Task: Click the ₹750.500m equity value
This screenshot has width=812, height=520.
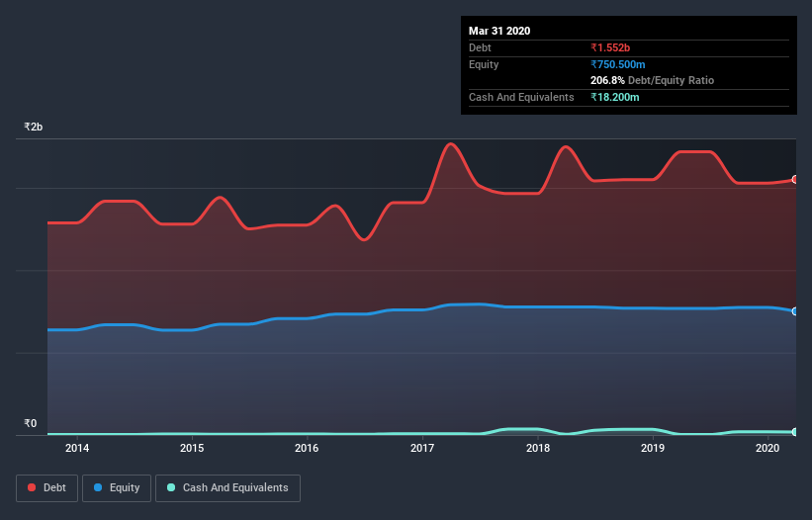Action: (618, 64)
